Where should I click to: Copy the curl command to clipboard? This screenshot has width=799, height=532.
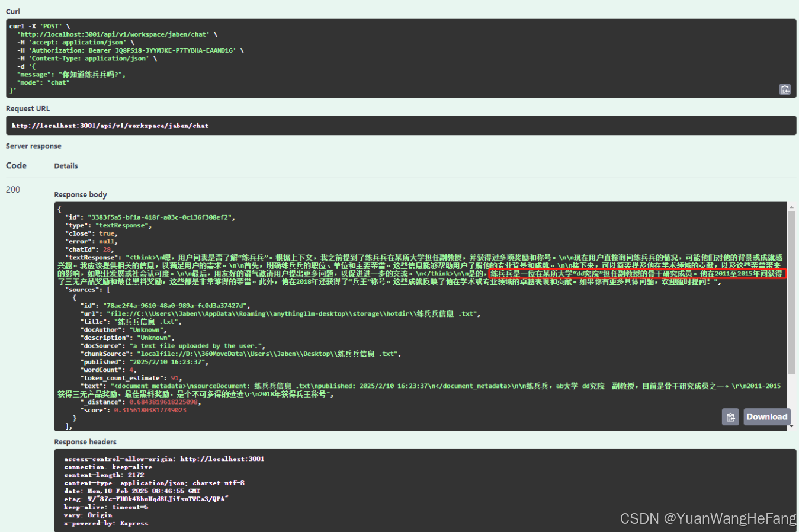[x=785, y=89]
